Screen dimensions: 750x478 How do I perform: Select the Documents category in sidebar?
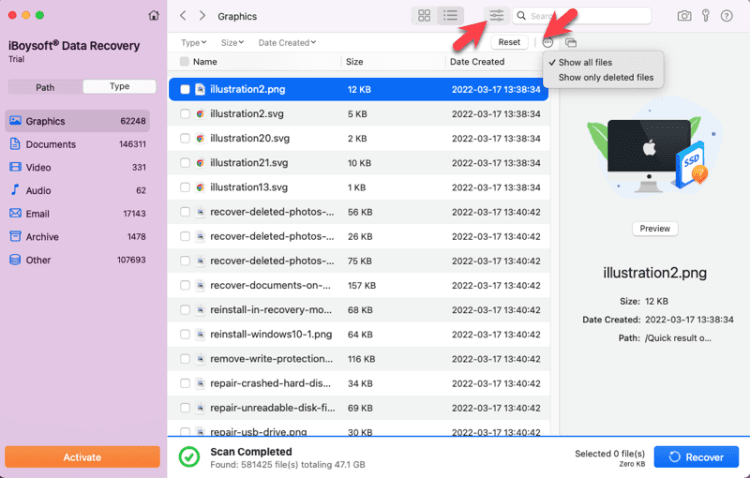(77, 144)
